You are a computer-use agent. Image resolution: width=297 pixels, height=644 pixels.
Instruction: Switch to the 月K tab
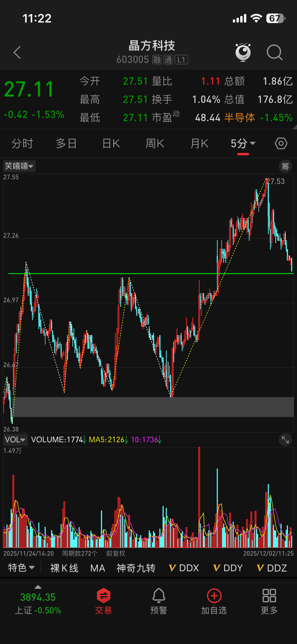pos(200,144)
